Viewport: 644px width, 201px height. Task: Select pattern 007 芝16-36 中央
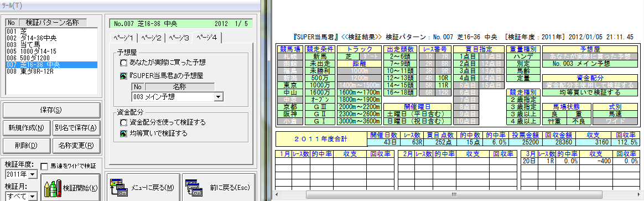click(51, 65)
